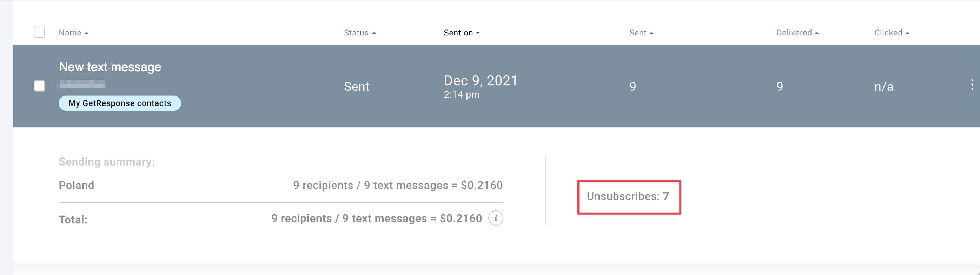Click the Sent column sort arrow
The width and height of the screenshot is (980, 275).
tap(651, 33)
